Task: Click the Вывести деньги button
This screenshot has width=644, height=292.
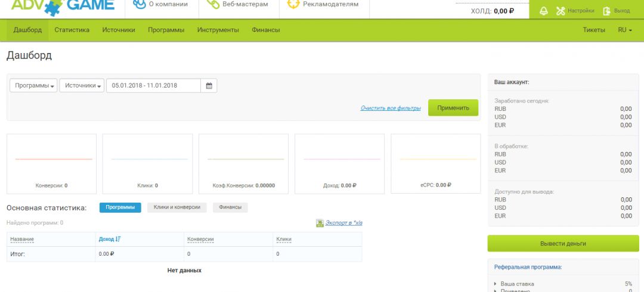Action: pyautogui.click(x=563, y=244)
